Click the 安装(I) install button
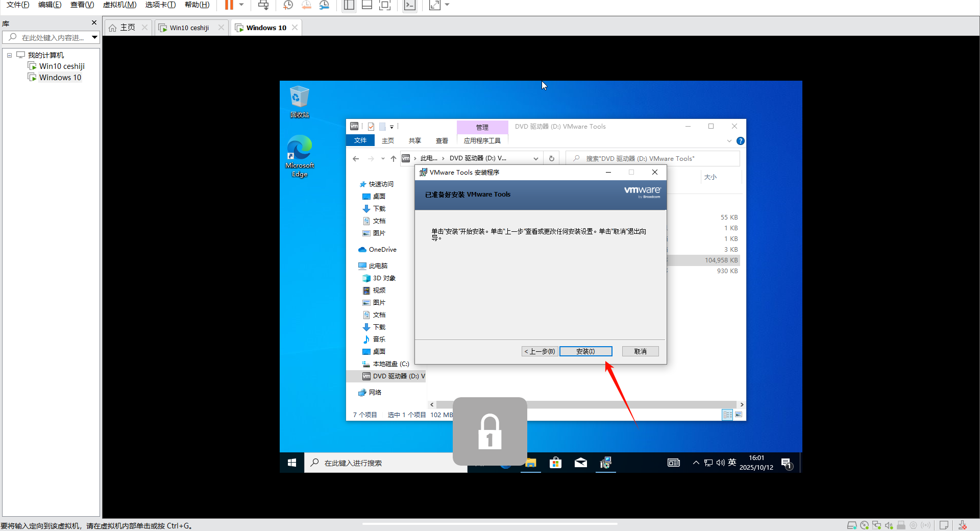This screenshot has height=531, width=980. point(585,351)
